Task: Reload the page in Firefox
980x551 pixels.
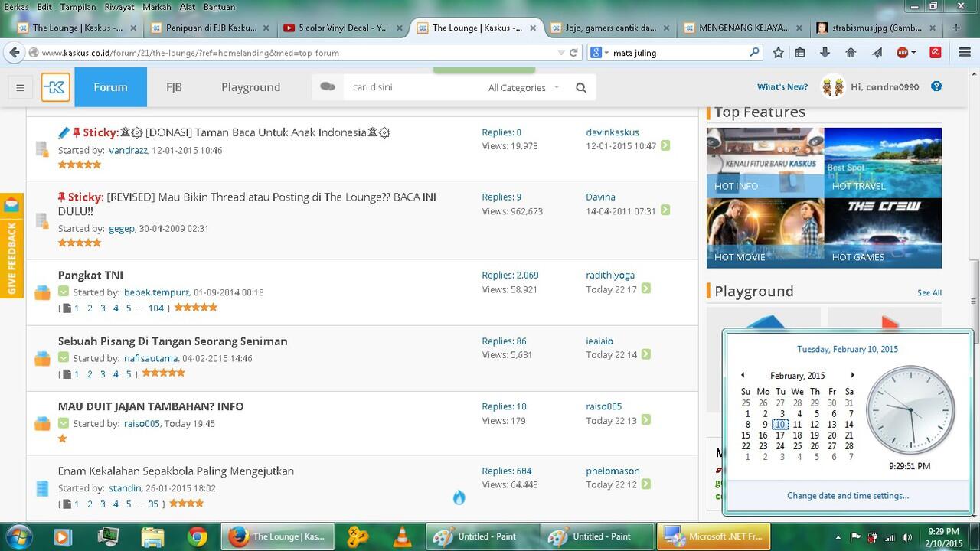Action: coord(573,53)
